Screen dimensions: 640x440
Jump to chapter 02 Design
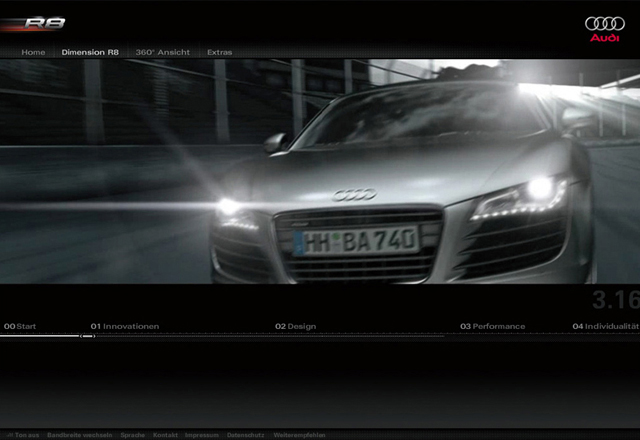pyautogui.click(x=296, y=326)
